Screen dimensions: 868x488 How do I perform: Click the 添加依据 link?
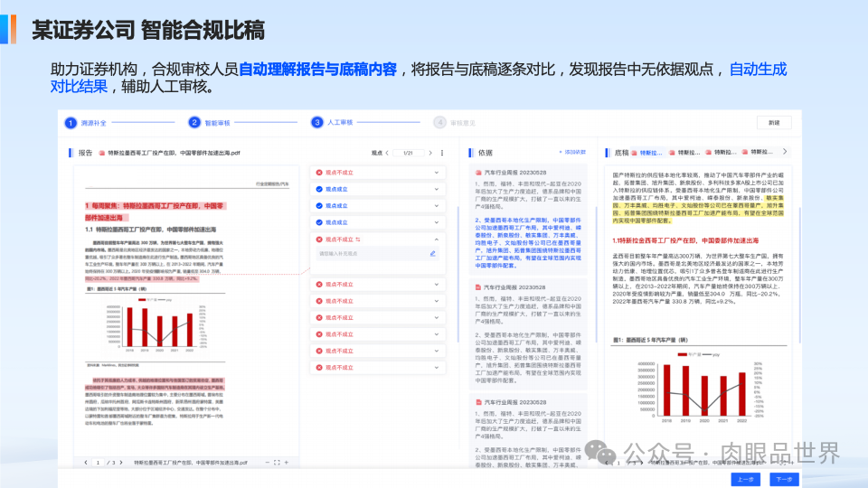pyautogui.click(x=572, y=152)
